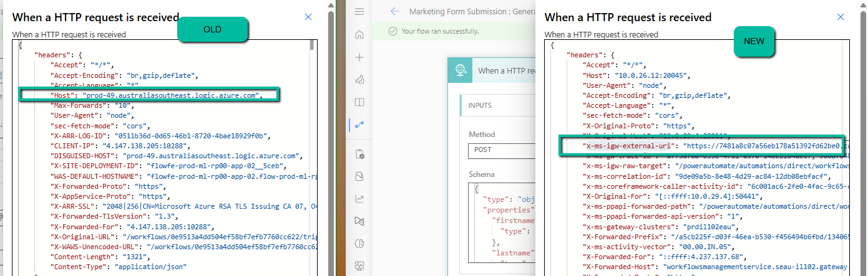The height and width of the screenshot is (276, 868).
Task: Click the HTTP request trigger globe icon
Action: (460, 70)
